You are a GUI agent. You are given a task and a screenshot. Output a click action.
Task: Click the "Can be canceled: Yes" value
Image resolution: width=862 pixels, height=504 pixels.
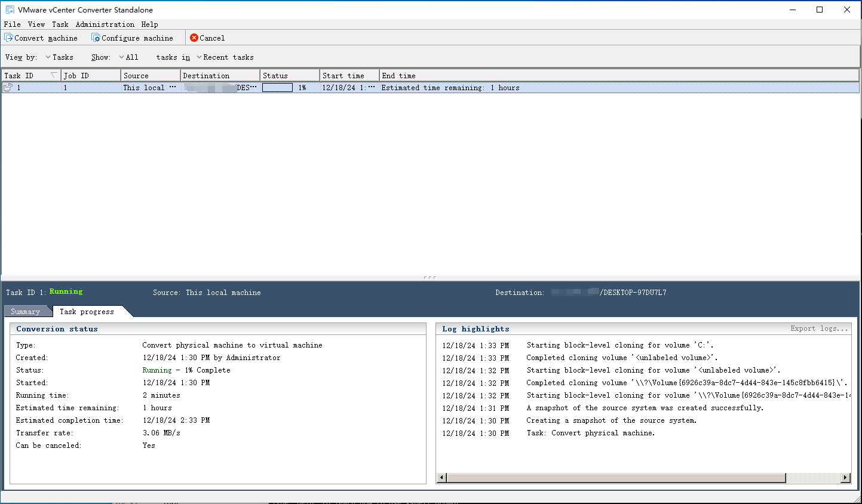click(149, 445)
